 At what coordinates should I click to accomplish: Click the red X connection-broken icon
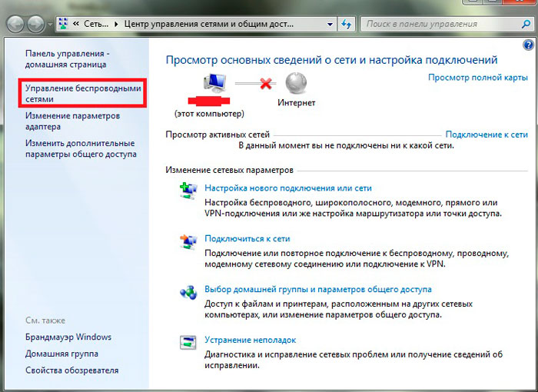click(266, 83)
